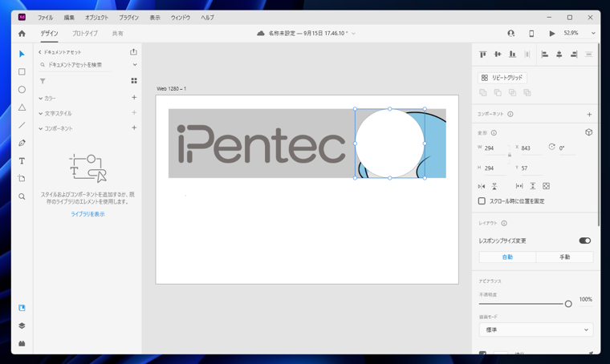Go back from ドキュメントアセット panel
Image resolution: width=610 pixels, height=364 pixels.
pyautogui.click(x=39, y=52)
